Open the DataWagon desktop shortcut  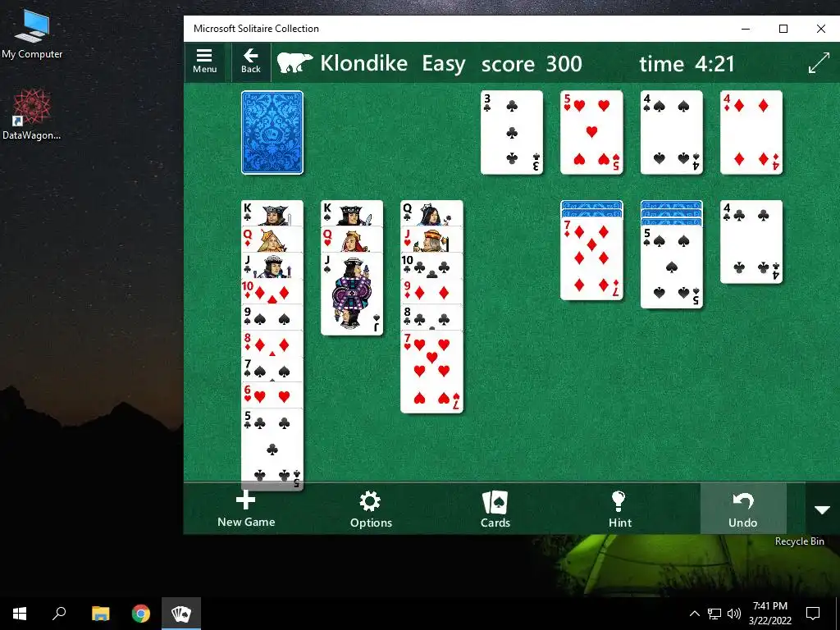(32, 115)
